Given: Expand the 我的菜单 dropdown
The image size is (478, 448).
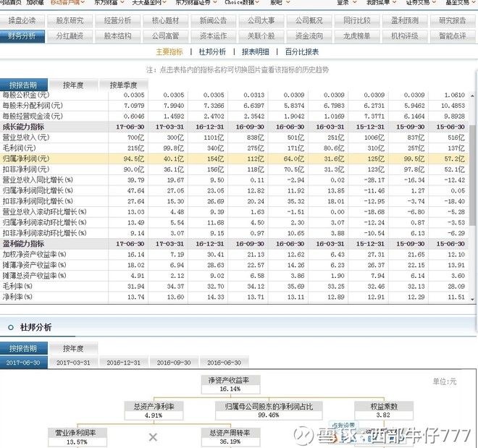Looking at the screenshot, I should point(382,2).
